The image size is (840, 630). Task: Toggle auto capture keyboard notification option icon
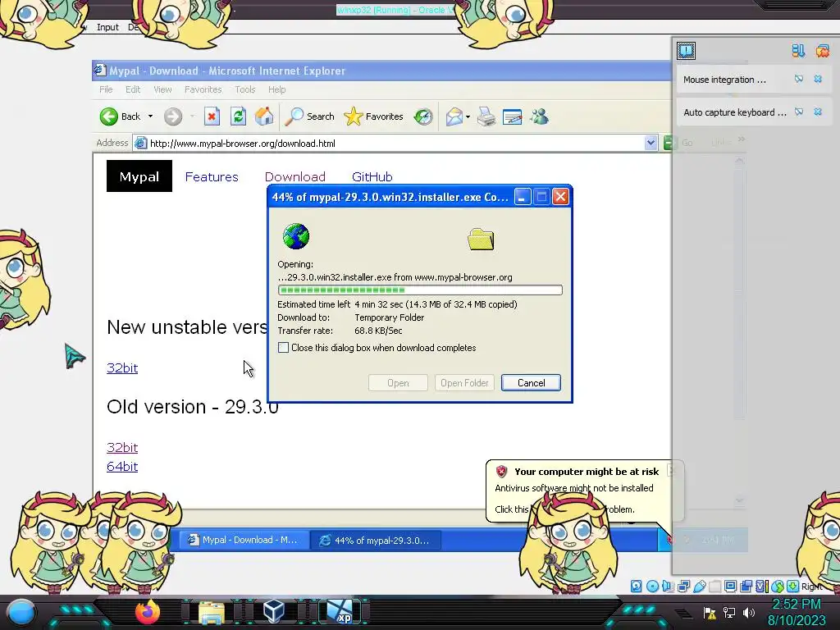tap(799, 112)
